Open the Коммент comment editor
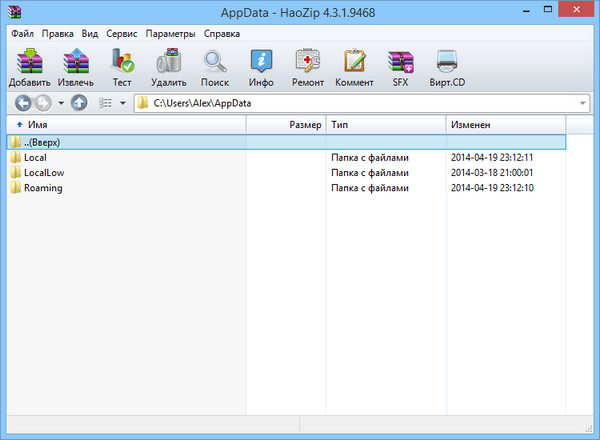Screen dimensions: 600x440 pos(354,67)
